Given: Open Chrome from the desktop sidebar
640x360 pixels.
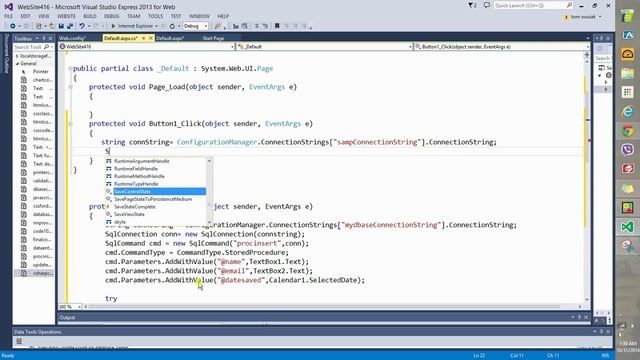Looking at the screenshot, I should [x=627, y=131].
